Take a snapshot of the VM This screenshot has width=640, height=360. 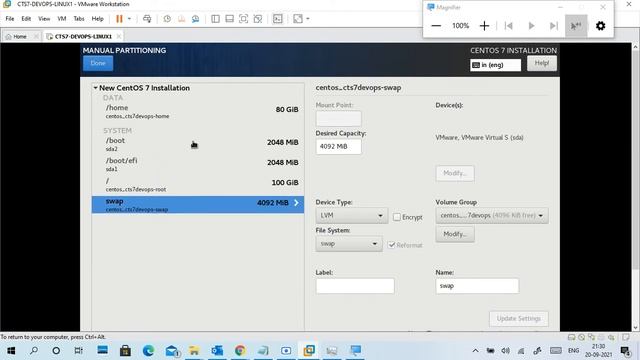pos(167,19)
